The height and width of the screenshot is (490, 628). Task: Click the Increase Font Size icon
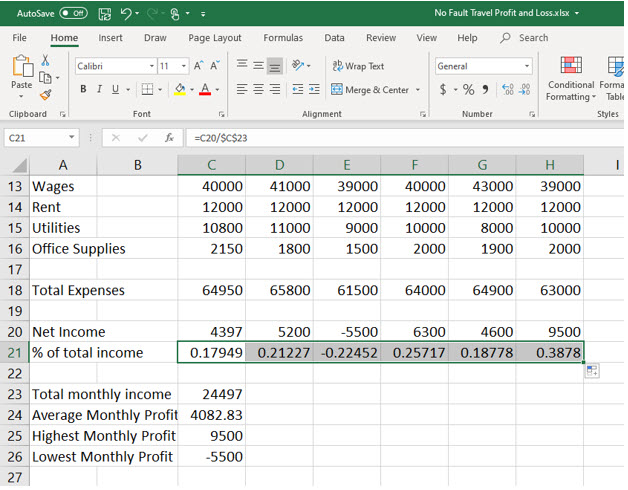pos(199,66)
